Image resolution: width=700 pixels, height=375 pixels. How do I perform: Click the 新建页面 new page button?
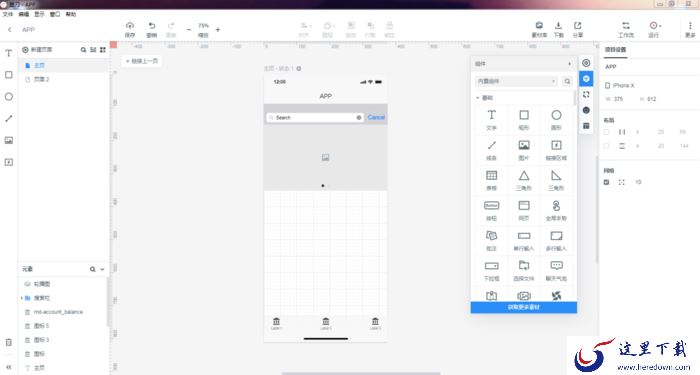click(x=37, y=50)
